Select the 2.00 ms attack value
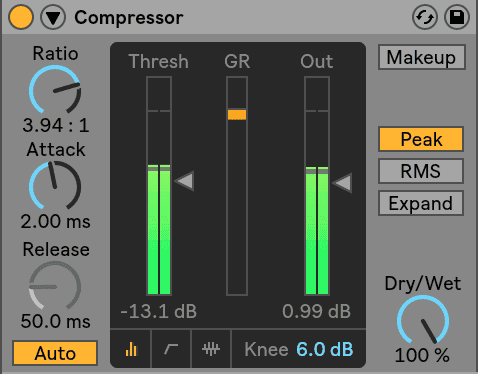 pyautogui.click(x=56, y=221)
